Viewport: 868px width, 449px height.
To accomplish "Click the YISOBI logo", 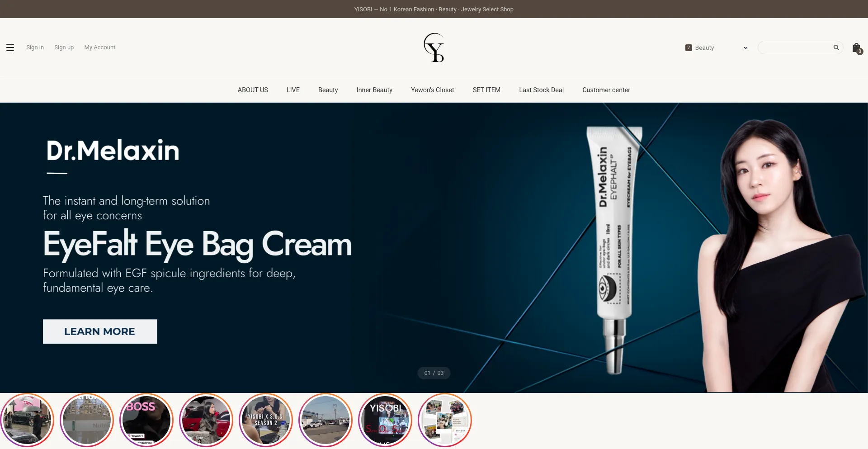I will (434, 47).
